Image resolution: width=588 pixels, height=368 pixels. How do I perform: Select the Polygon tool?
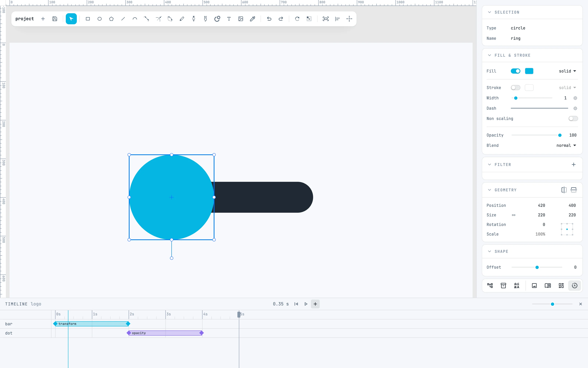(111, 19)
